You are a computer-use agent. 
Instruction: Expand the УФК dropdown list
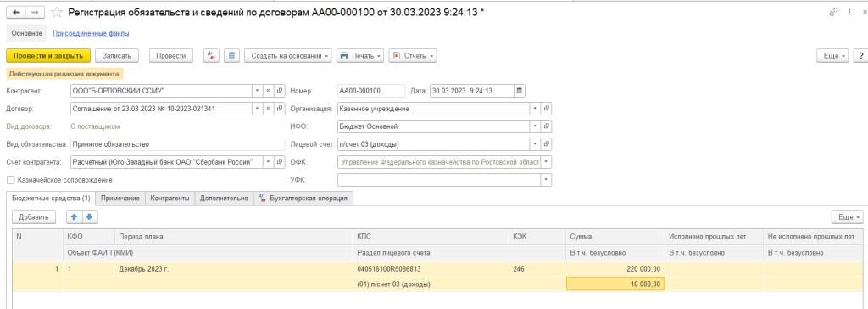coord(547,180)
